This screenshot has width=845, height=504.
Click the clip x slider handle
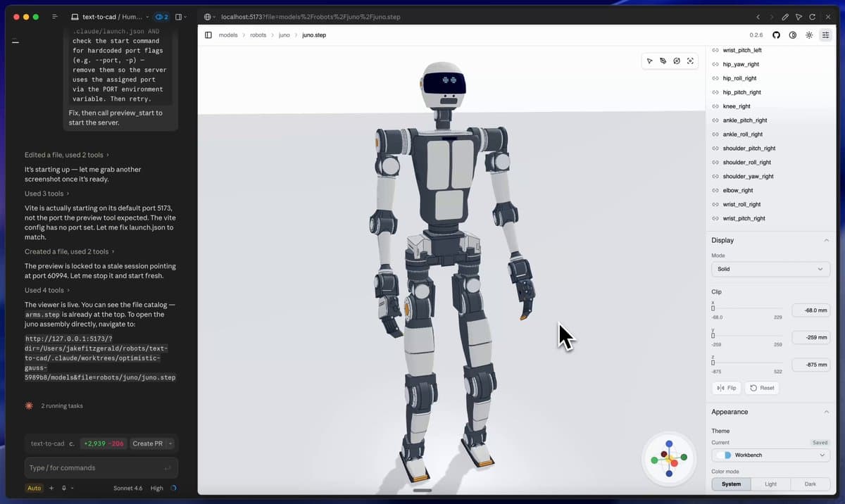[713, 308]
